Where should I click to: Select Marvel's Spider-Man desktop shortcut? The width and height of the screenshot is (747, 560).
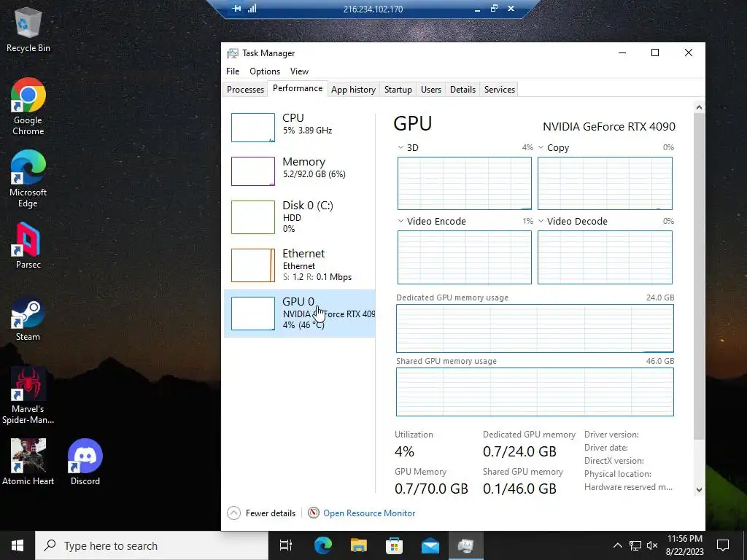(28, 395)
